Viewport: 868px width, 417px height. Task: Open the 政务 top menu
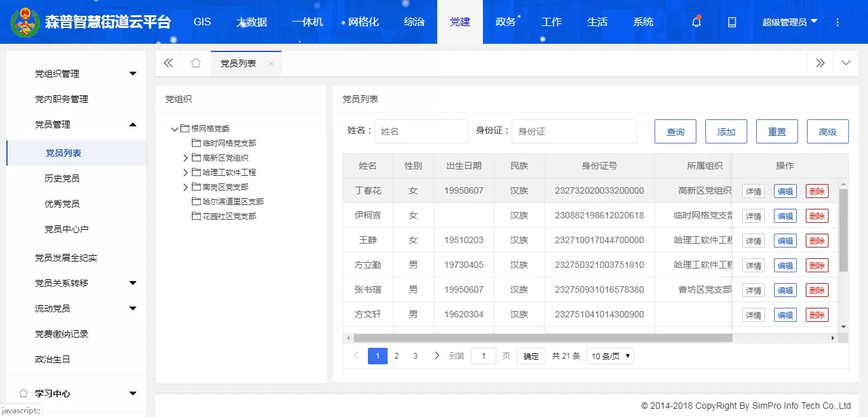pos(506,22)
